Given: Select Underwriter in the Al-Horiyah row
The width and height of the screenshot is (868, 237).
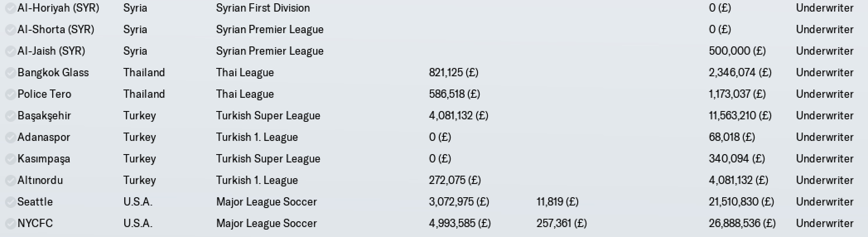Looking at the screenshot, I should [825, 8].
